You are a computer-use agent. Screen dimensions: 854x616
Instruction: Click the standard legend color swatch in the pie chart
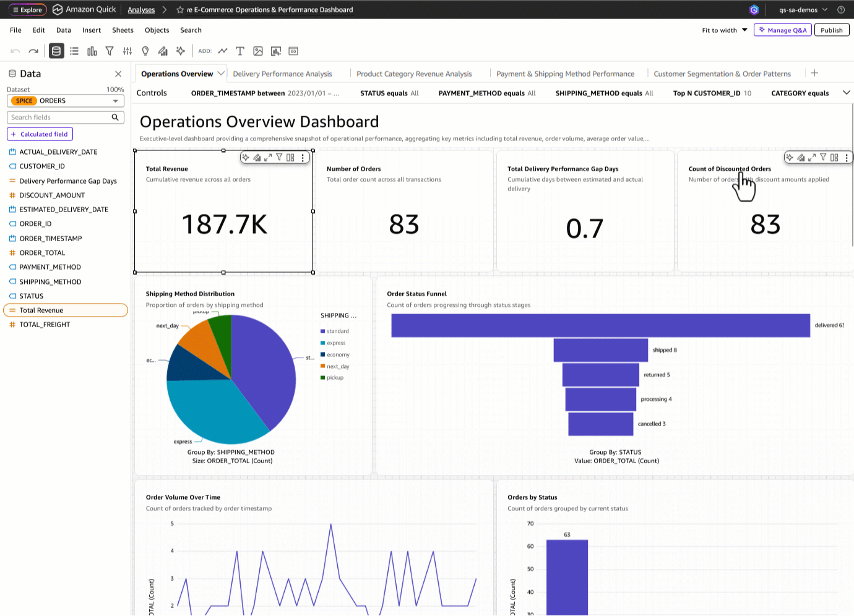point(323,332)
